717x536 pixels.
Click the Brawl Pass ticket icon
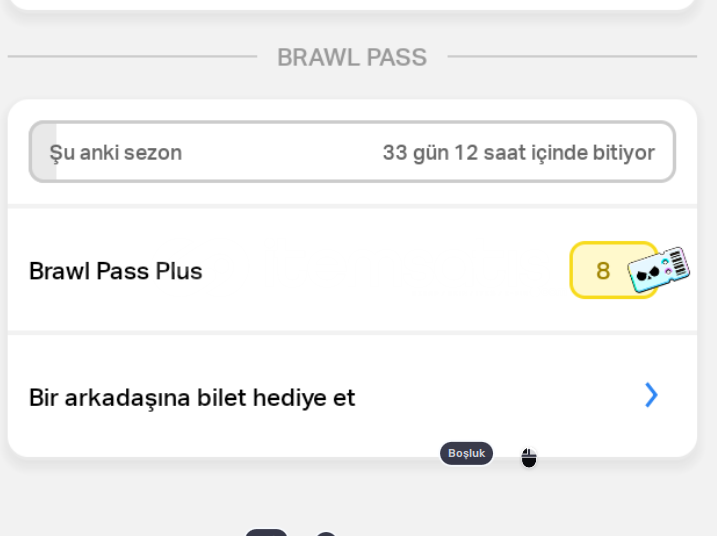(658, 269)
